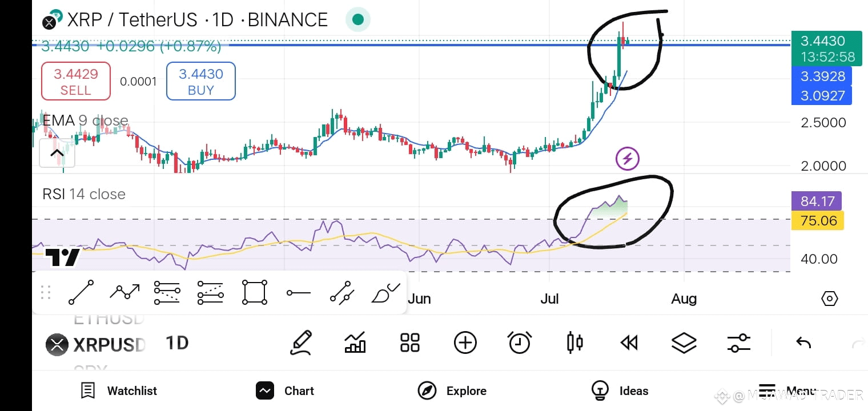Click the SELL 3.4429 button
This screenshot has width=868, height=411.
(x=76, y=81)
